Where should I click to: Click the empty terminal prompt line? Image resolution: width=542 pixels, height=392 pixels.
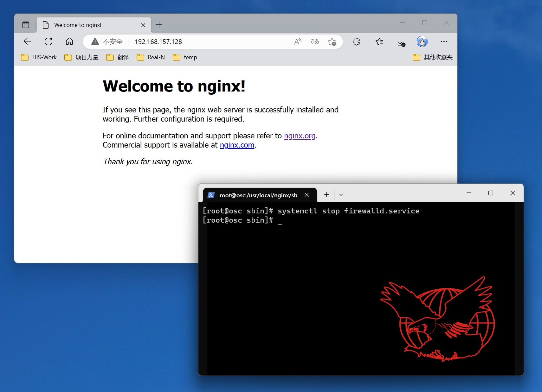[242, 220]
